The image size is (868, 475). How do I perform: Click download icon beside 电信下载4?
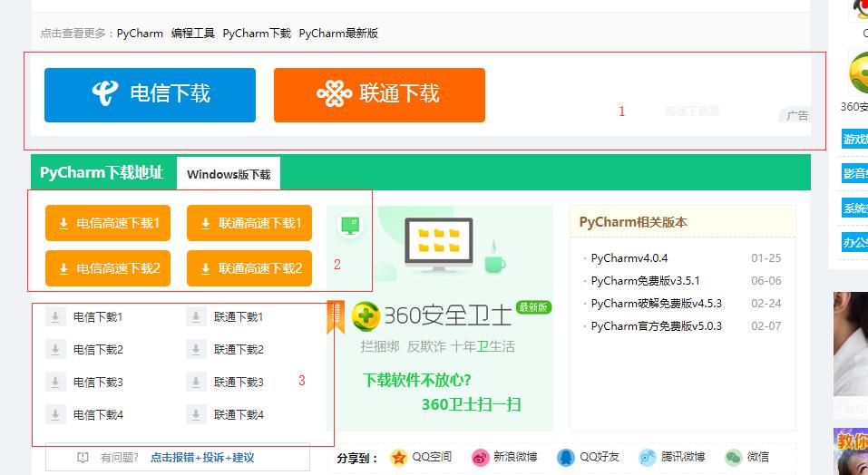tap(55, 415)
